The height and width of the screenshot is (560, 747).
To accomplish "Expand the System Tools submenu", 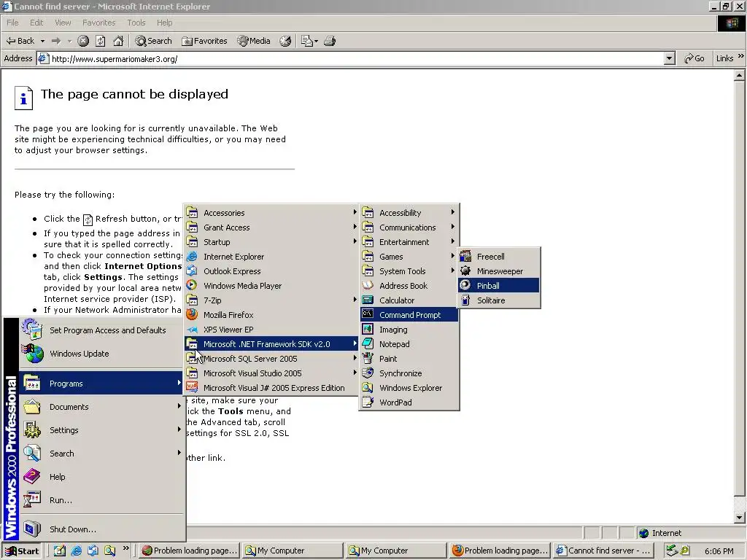I will (x=409, y=271).
